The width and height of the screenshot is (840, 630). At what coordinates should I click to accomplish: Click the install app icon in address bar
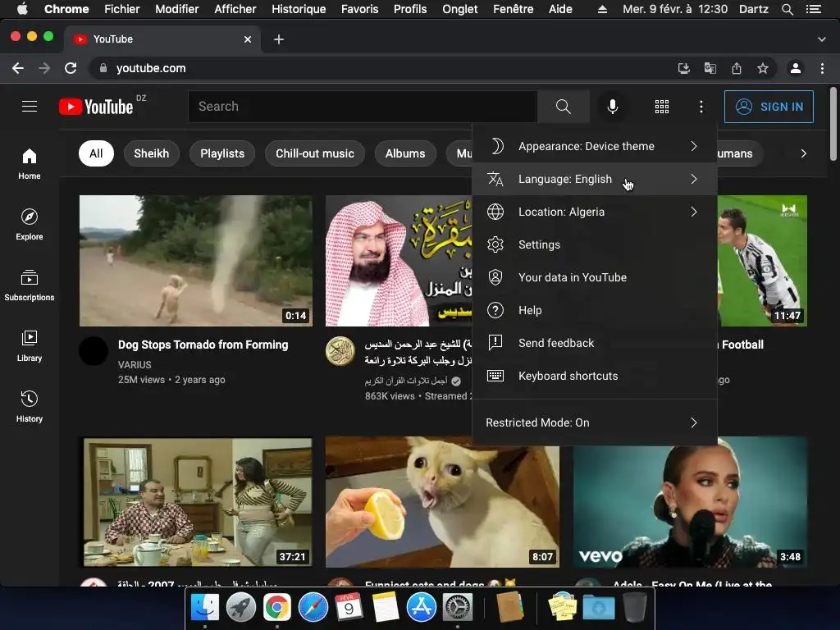683,68
